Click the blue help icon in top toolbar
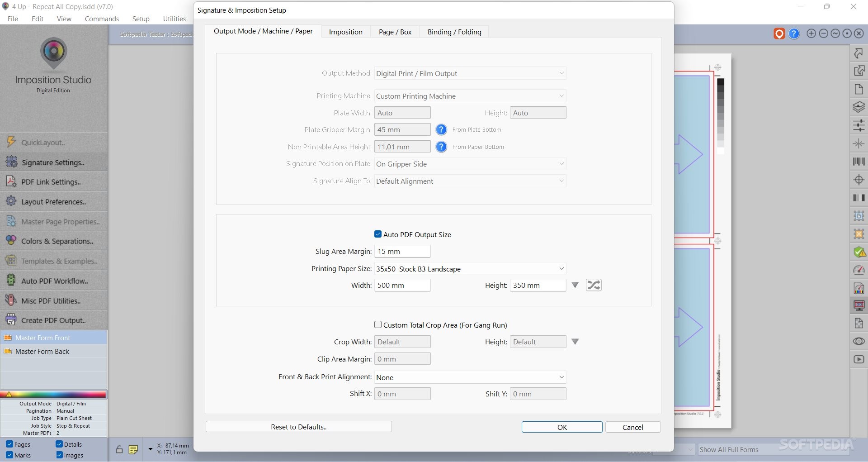The image size is (868, 462). click(x=794, y=33)
